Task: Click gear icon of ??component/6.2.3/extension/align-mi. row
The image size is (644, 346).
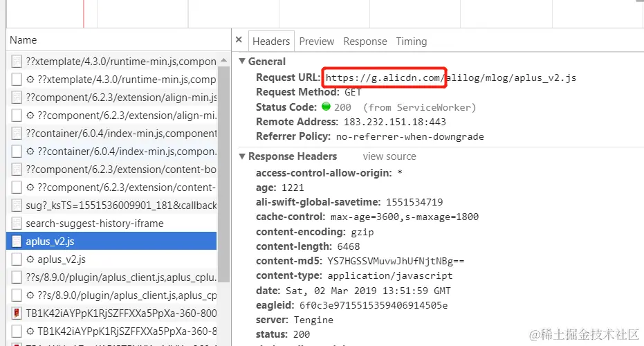Action: [x=30, y=115]
